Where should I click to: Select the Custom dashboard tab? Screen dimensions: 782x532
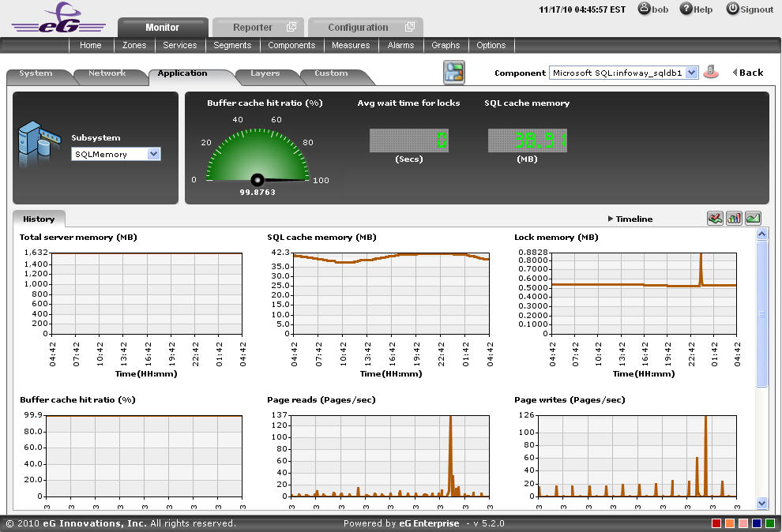[331, 73]
